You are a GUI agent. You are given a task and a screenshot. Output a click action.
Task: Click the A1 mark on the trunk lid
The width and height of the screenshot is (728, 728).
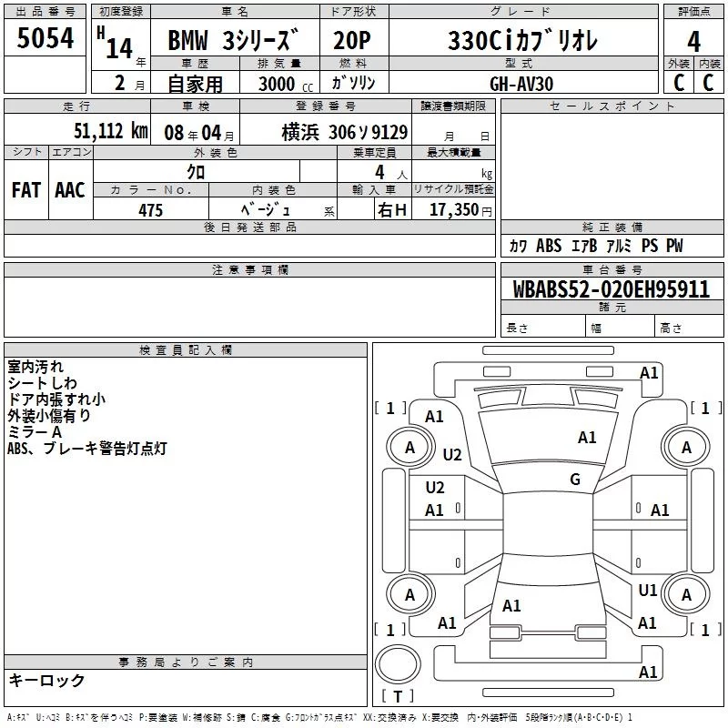pyautogui.click(x=511, y=605)
